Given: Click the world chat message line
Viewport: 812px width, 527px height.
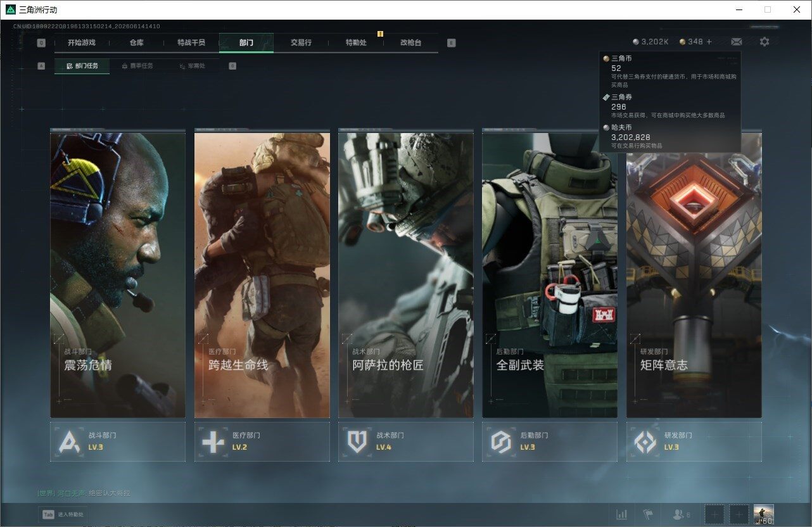Looking at the screenshot, I should 84,493.
